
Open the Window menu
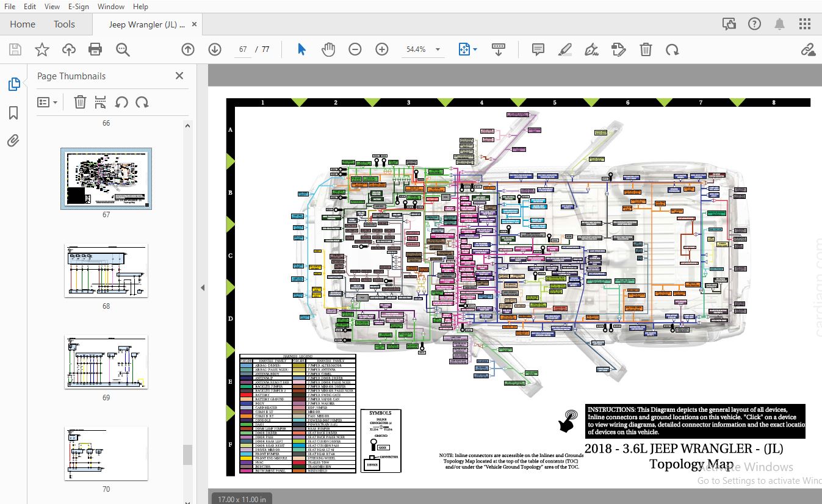pyautogui.click(x=111, y=6)
